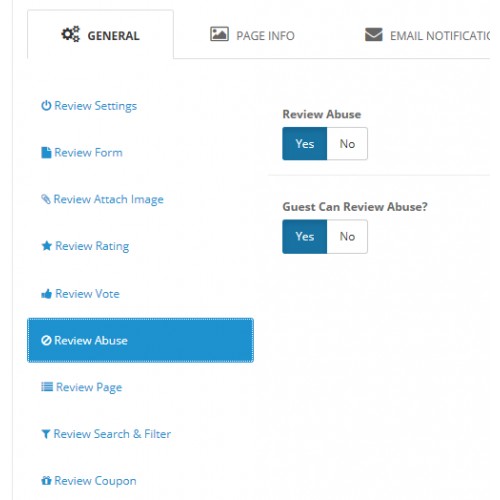Image resolution: width=500 pixels, height=500 pixels.
Task: Click the ban icon on Review Abuse item
Action: click(x=46, y=340)
